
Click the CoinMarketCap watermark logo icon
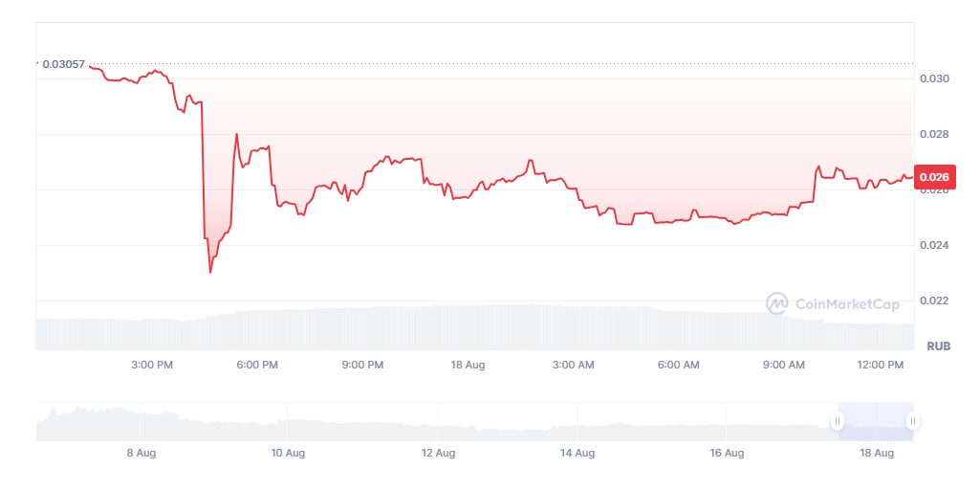point(777,303)
